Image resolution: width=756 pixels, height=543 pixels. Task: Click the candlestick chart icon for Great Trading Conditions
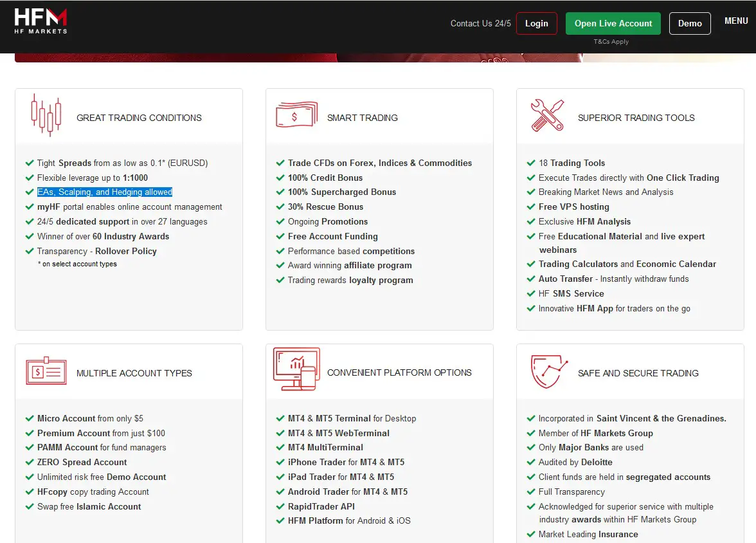[46, 115]
